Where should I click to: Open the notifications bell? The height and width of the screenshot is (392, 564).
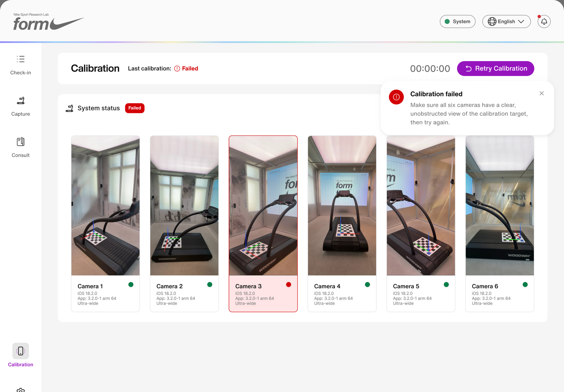coord(544,22)
